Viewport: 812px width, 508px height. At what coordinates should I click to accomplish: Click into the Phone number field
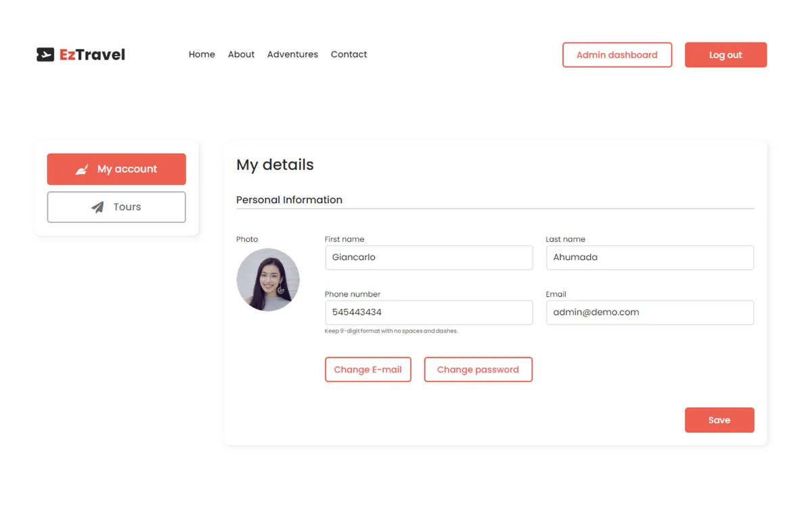429,312
